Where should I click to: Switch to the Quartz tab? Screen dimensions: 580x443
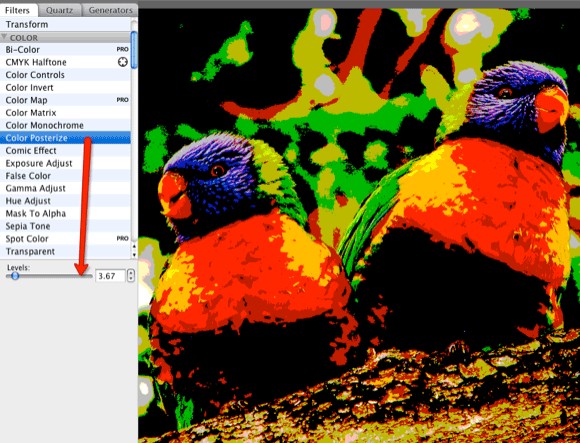coord(59,10)
